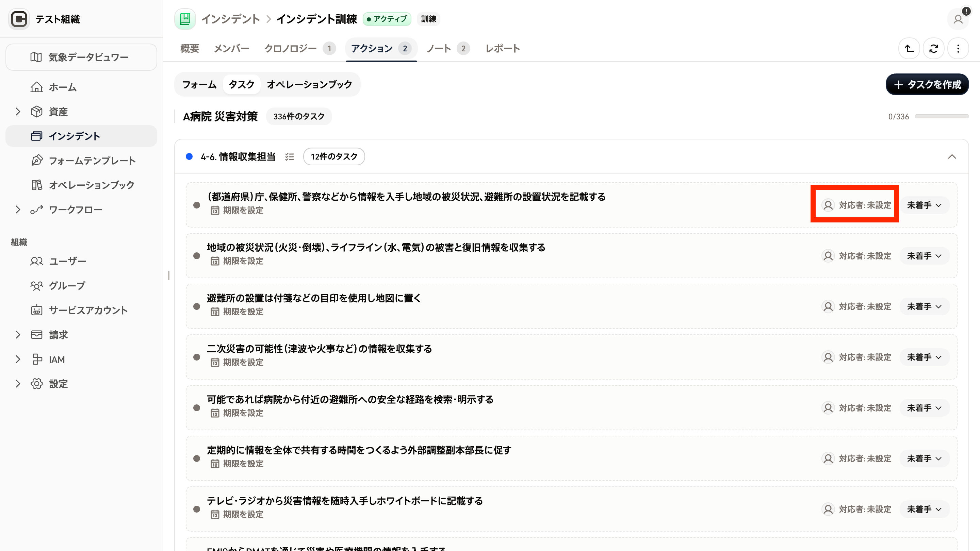Toggle status dot of テレビ・ラジオ task
Image resolution: width=980 pixels, height=551 pixels.
coord(197,509)
